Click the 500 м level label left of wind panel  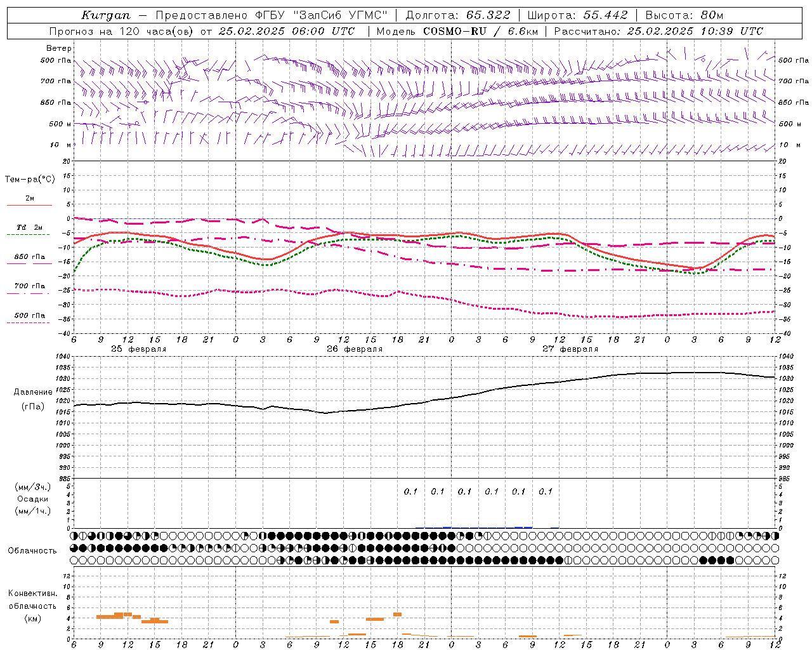click(x=60, y=124)
